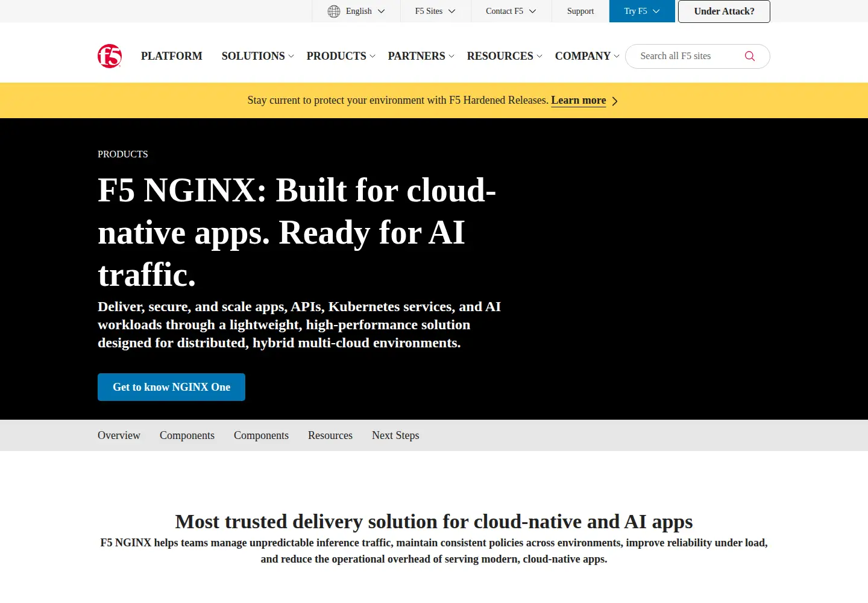Jump to the Overview section tab

(119, 435)
